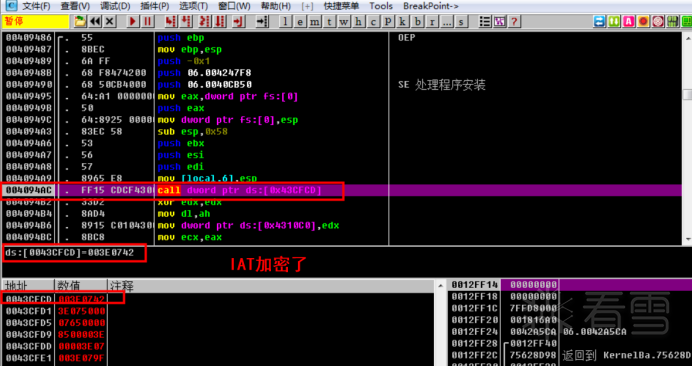Image resolution: width=692 pixels, height=366 pixels.
Task: Open the 文件(F) menu
Action: [36, 6]
